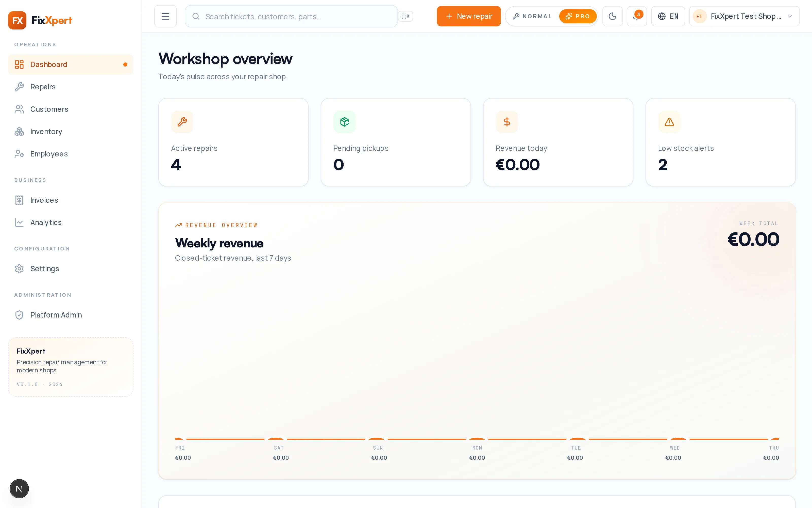
Task: Expand the FixXpert Test Shop account menu
Action: pyautogui.click(x=744, y=16)
